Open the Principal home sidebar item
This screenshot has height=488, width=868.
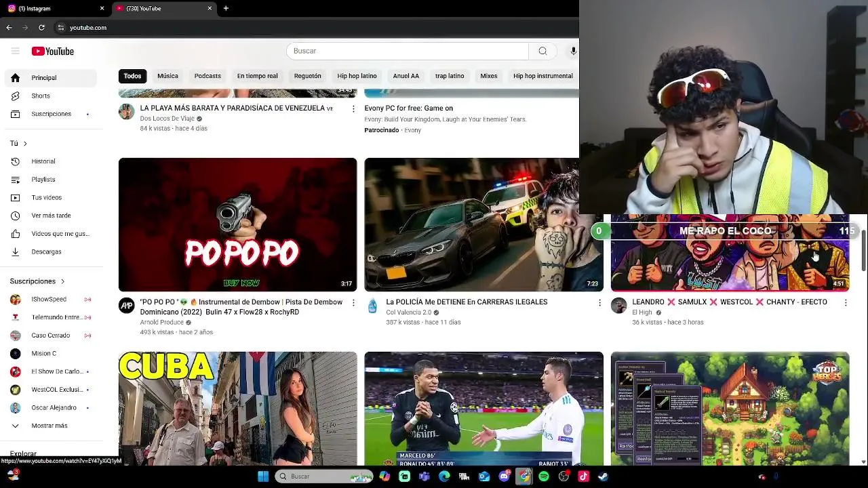(x=51, y=78)
